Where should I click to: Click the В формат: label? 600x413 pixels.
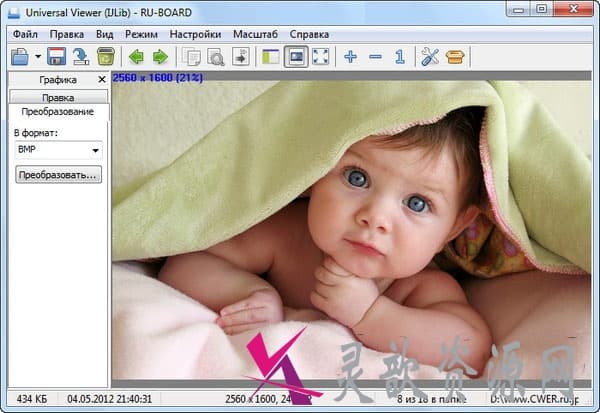[36, 133]
